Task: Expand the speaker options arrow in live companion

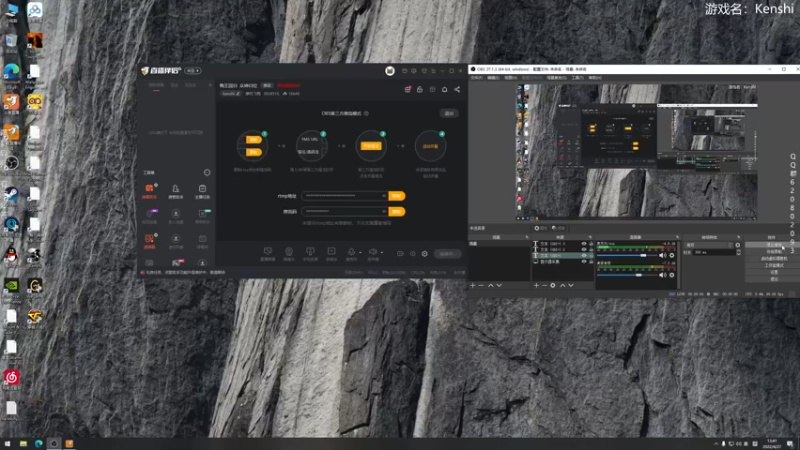Action: pyautogui.click(x=382, y=252)
